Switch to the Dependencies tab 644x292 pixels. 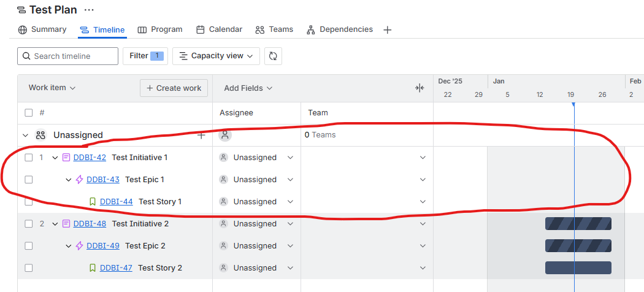[340, 29]
